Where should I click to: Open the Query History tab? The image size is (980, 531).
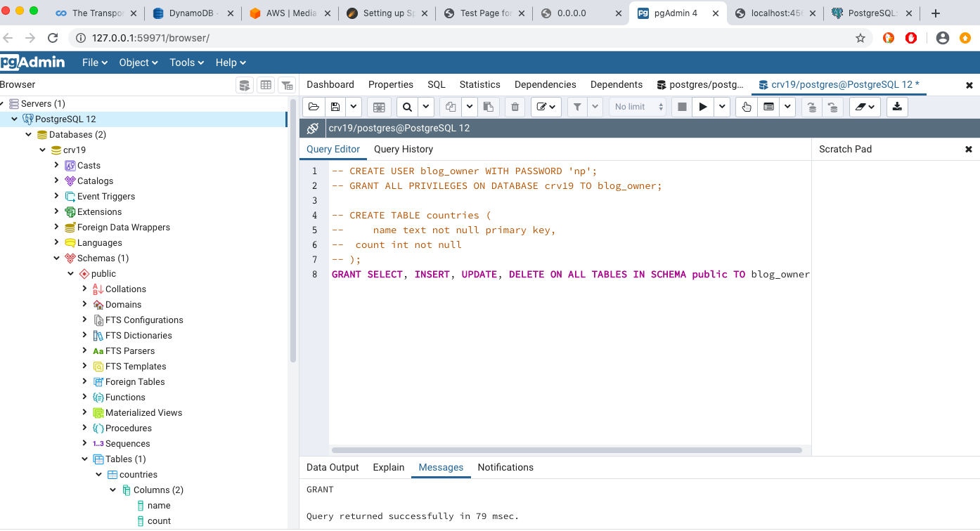point(404,149)
